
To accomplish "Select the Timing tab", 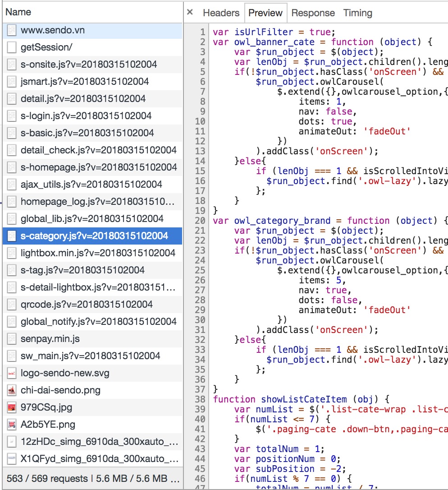I will 358,13.
